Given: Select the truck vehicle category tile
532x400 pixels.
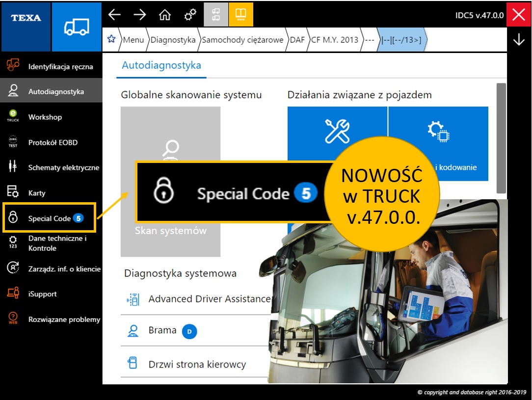Looking at the screenshot, I should 77,27.
